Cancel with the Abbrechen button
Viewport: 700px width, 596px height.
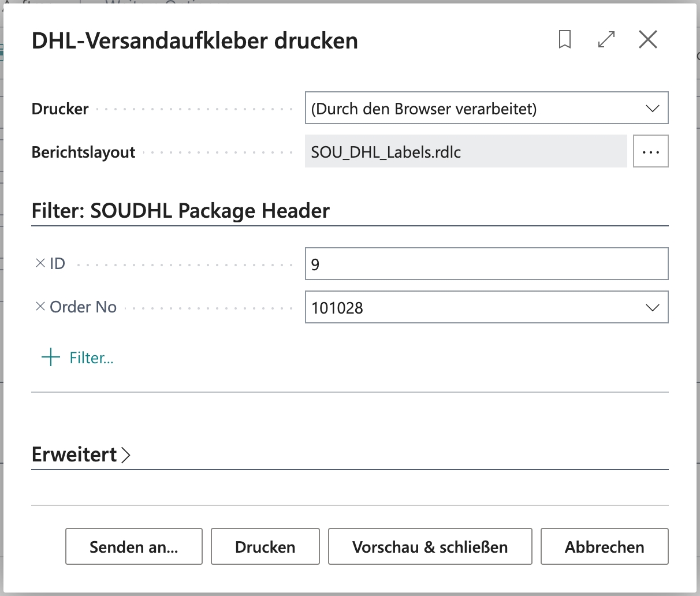pyautogui.click(x=604, y=546)
